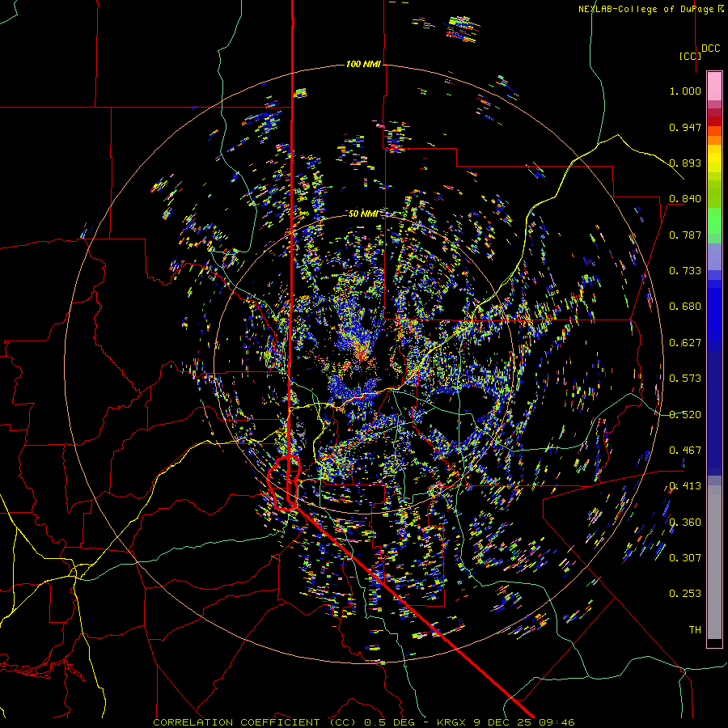Screen dimensions: 728x728
Task: Select the 0.360 scale value
Action: click(685, 523)
